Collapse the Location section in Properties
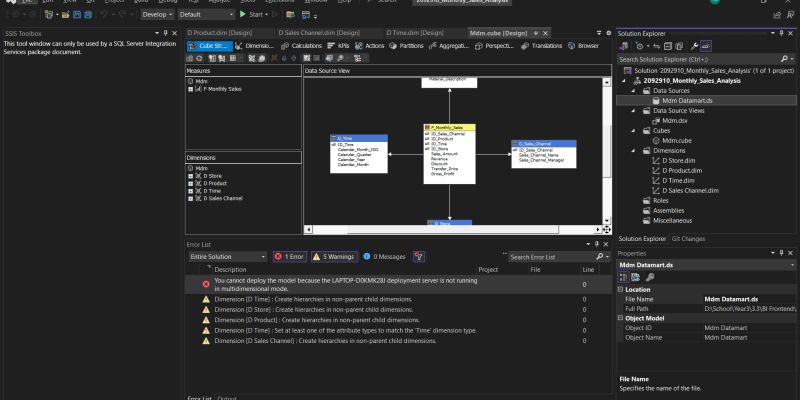This screenshot has width=800, height=400. coord(620,289)
